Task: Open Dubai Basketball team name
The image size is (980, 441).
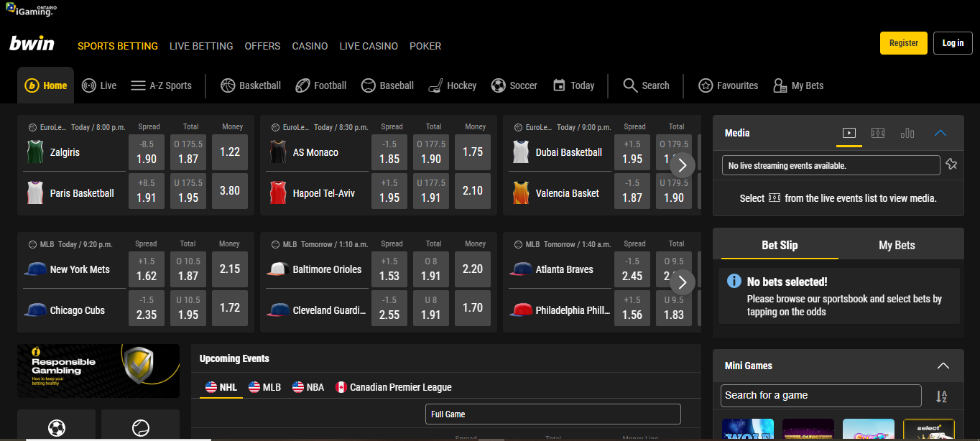Action: coord(569,152)
